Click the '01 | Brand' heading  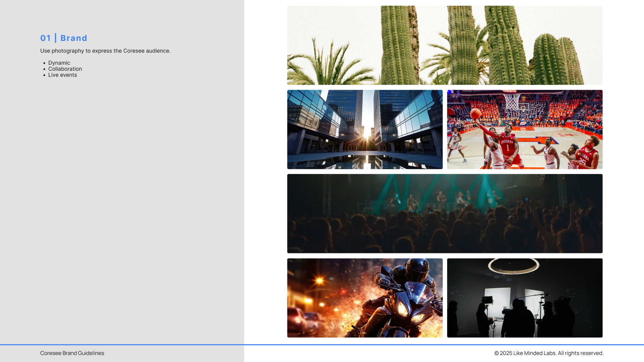point(64,38)
